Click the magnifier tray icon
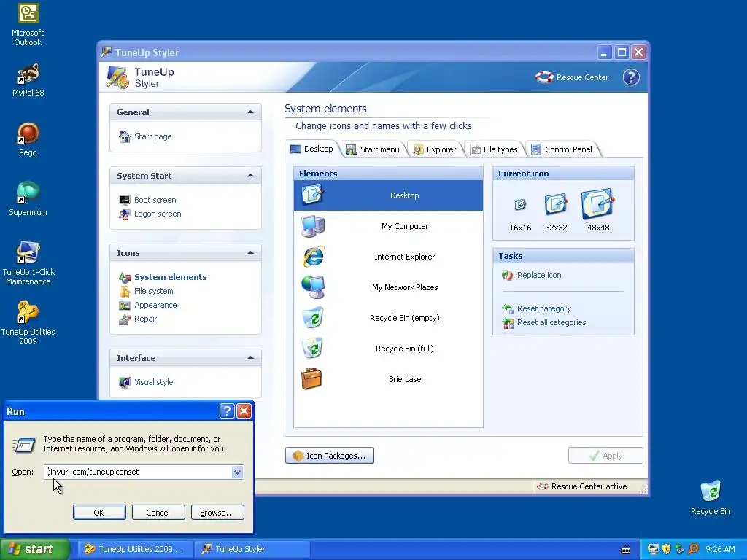Viewport: 747px width, 560px height. 693,549
